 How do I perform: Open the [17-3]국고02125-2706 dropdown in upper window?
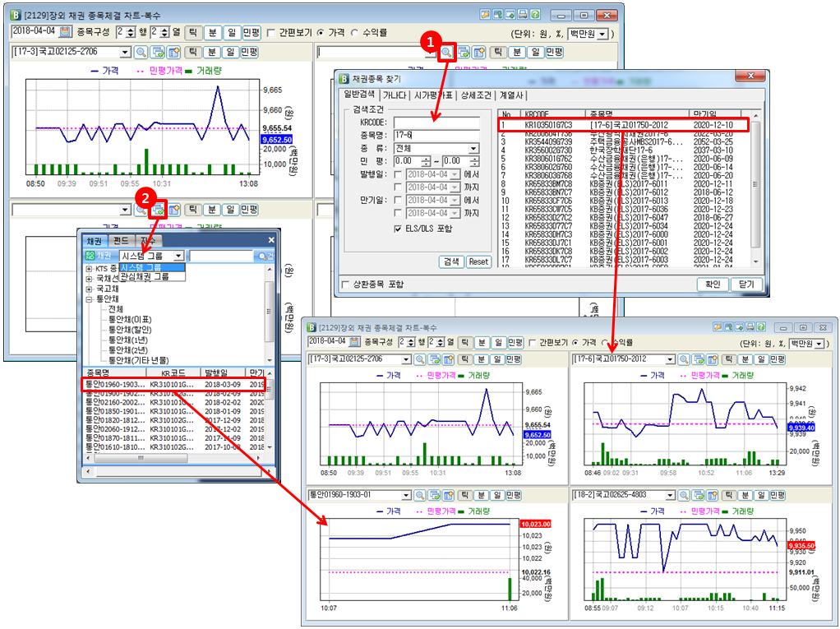tap(126, 52)
